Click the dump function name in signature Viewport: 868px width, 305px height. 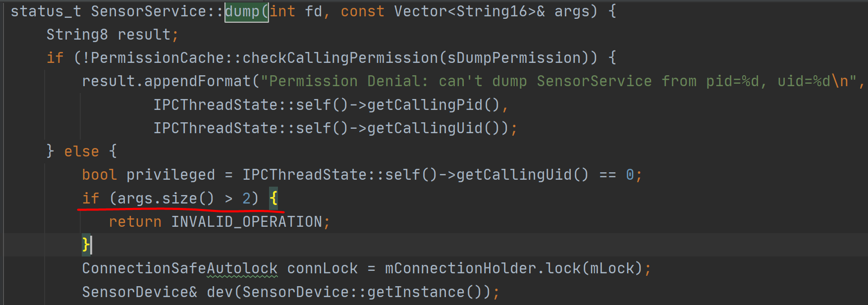[x=242, y=11]
